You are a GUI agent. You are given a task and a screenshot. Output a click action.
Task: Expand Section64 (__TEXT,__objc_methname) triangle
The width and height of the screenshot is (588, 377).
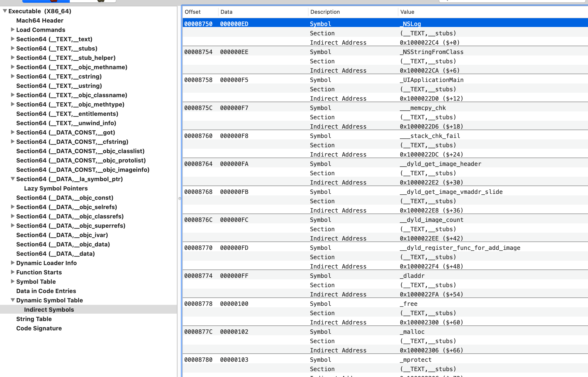(13, 67)
